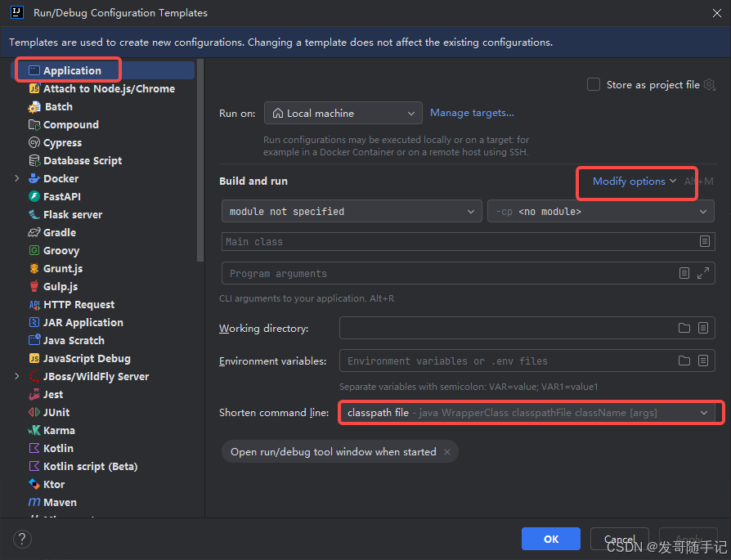Select the JBoss/WildFly Server icon
The width and height of the screenshot is (731, 560).
coord(34,376)
